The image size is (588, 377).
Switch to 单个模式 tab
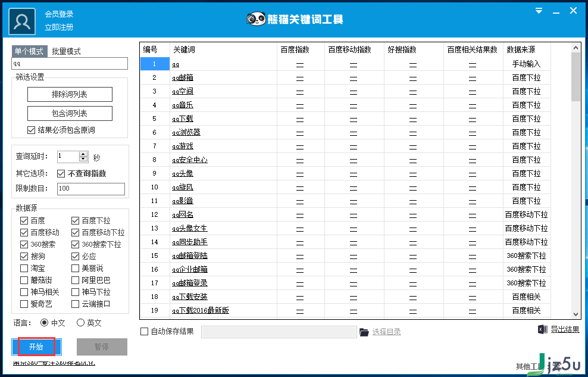click(30, 51)
